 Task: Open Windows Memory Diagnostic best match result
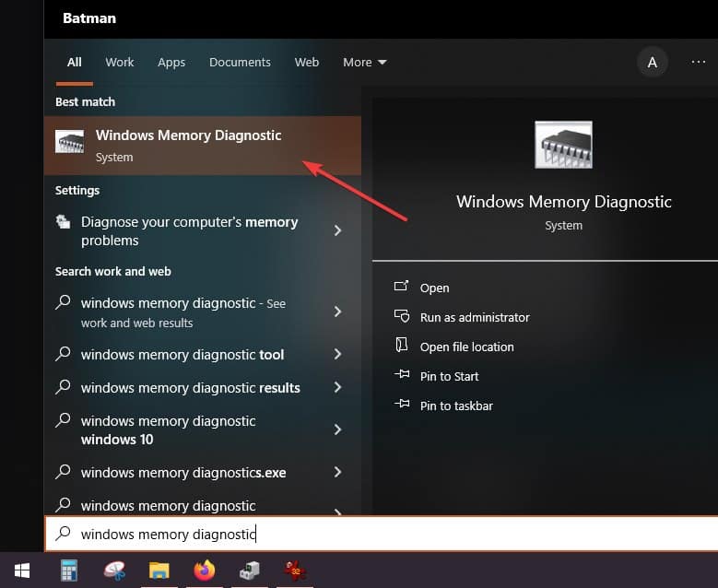pos(203,146)
